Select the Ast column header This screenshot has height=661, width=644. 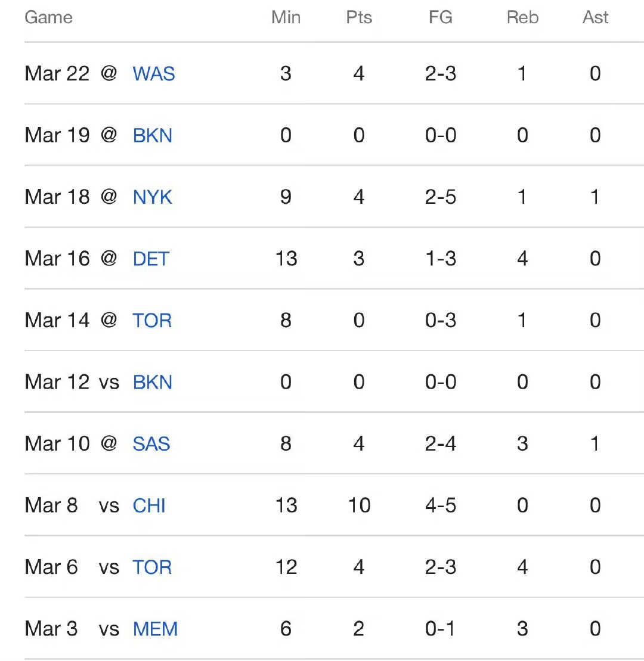(595, 18)
